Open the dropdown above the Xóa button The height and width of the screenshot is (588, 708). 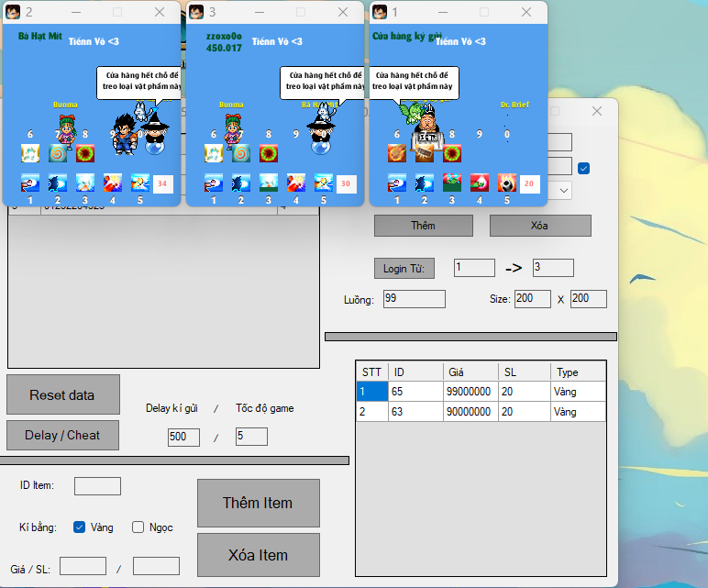[563, 191]
